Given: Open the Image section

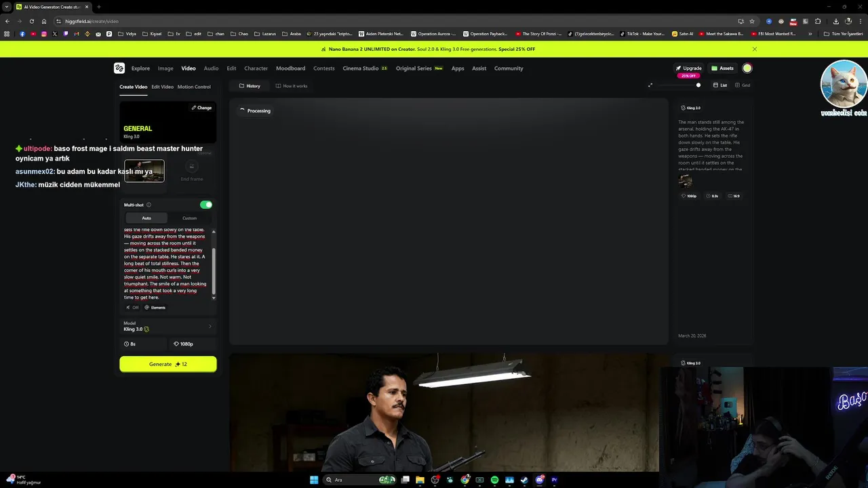Looking at the screenshot, I should coord(165,68).
